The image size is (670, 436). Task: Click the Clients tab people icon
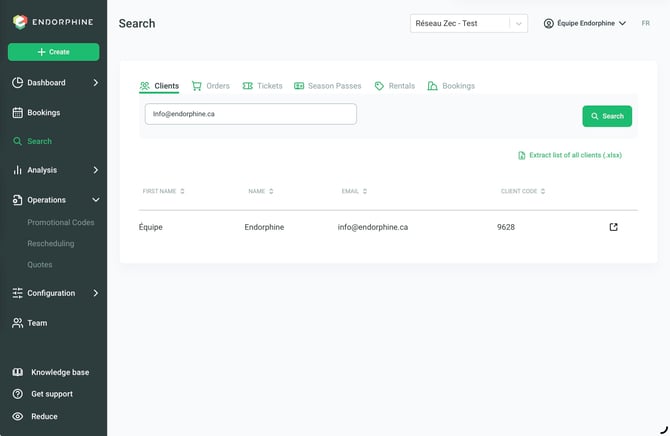(x=145, y=86)
